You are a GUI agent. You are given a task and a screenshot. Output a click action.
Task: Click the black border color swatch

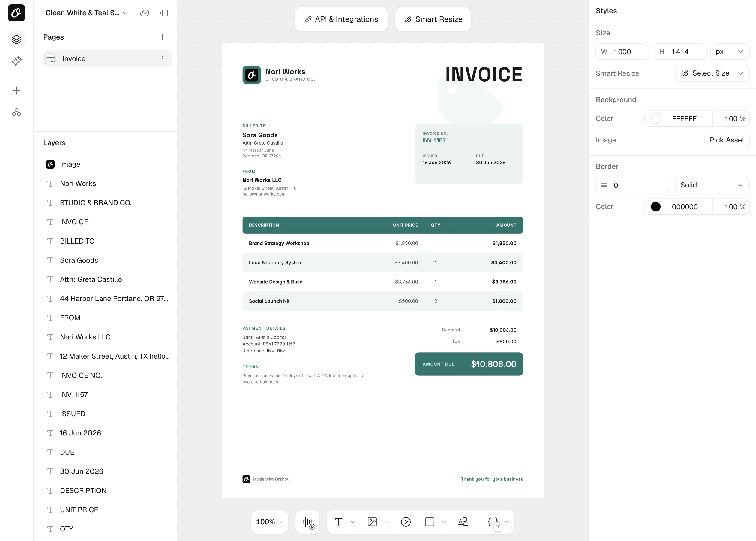tap(656, 207)
